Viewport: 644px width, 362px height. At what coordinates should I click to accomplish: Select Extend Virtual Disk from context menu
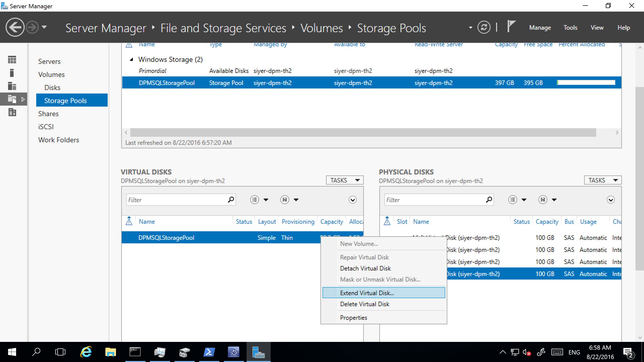point(366,293)
